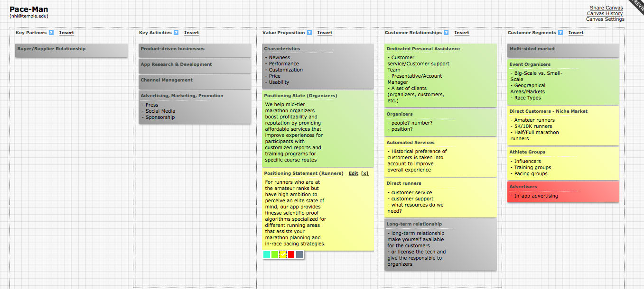Open the Customer Relationships help icon

(446, 33)
